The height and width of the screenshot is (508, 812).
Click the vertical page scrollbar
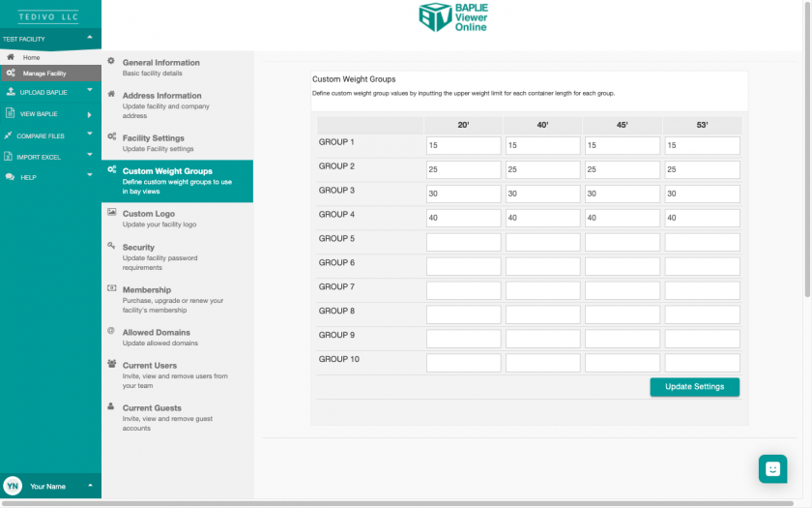click(807, 150)
